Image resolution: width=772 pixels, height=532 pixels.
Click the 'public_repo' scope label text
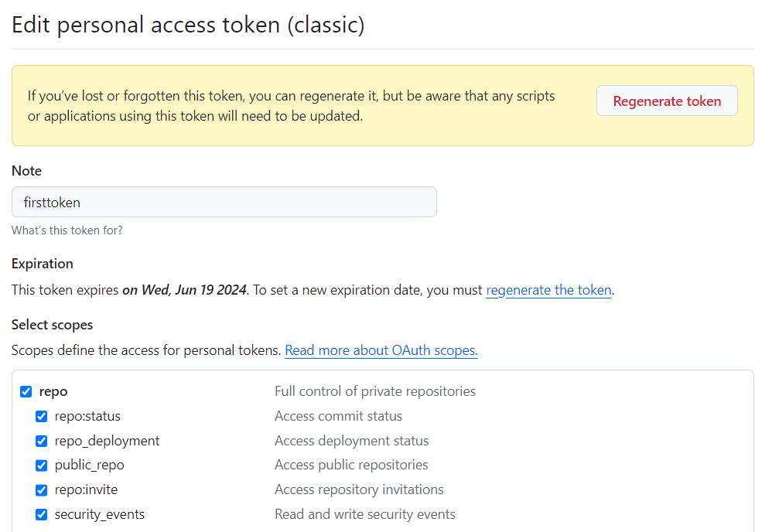coord(89,465)
